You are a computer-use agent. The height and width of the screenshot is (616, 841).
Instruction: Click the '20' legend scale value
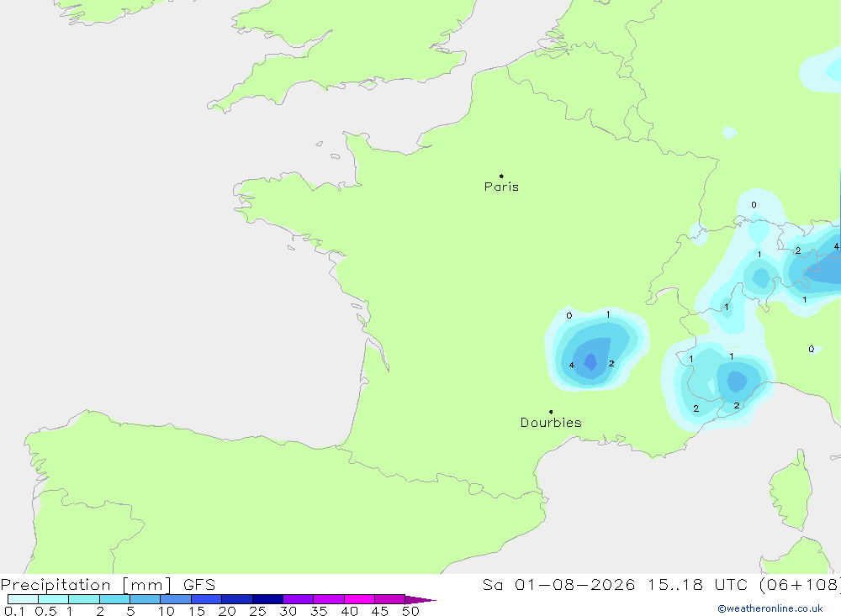(227, 611)
